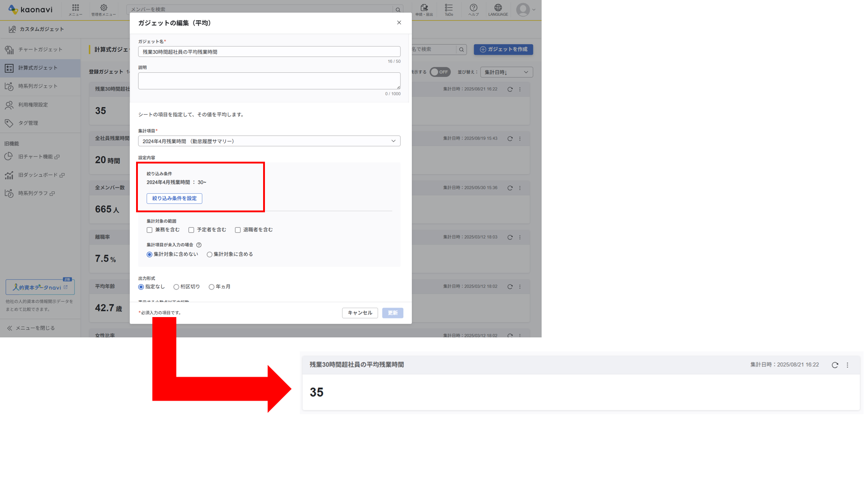Select 時系列ガジェット in the sidebar
Image resolution: width=868 pixels, height=486 pixels.
pos(38,86)
